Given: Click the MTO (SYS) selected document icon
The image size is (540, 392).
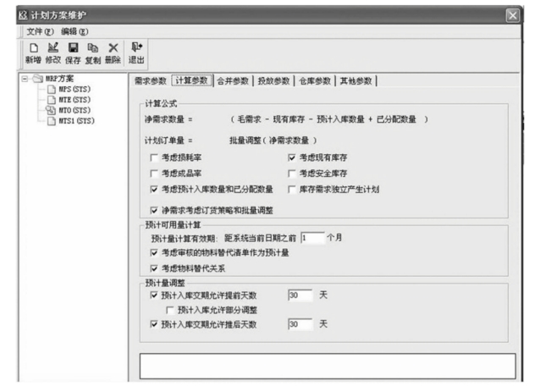Looking at the screenshot, I should tap(51, 110).
